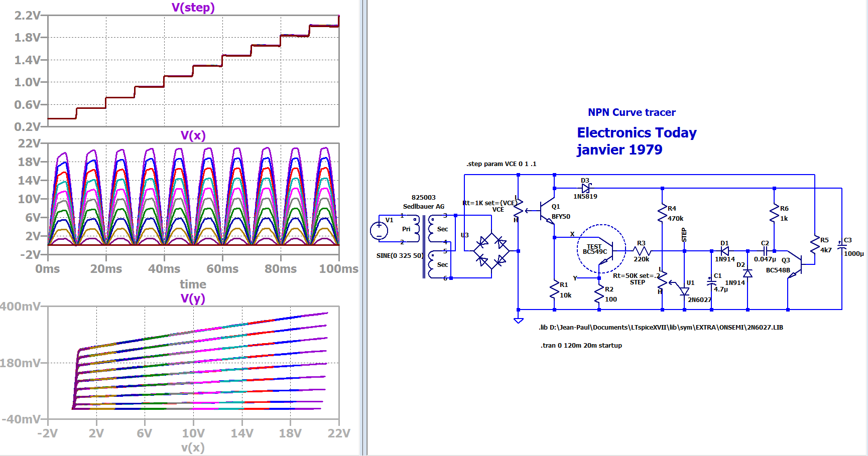The image size is (868, 456).
Task: Click the D3 1N5819 Schottky diode
Action: point(585,189)
